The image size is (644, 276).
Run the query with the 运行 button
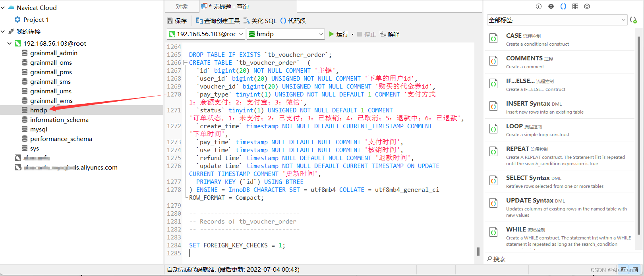tap(338, 34)
